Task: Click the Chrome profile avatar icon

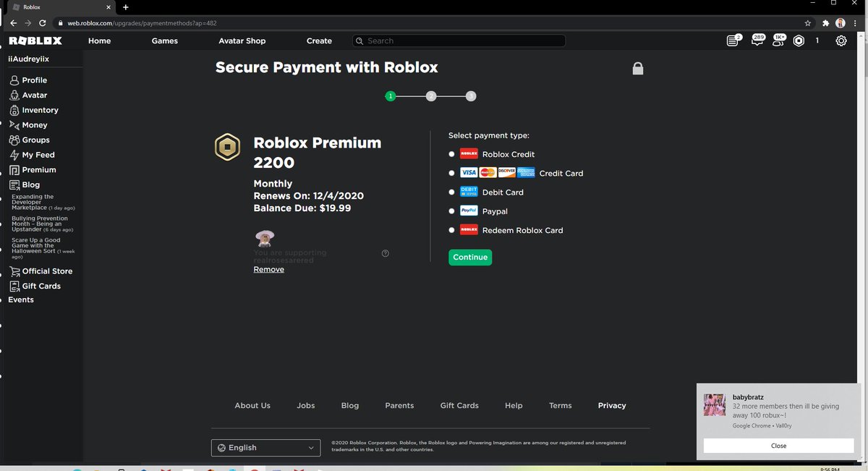Action: (x=841, y=23)
